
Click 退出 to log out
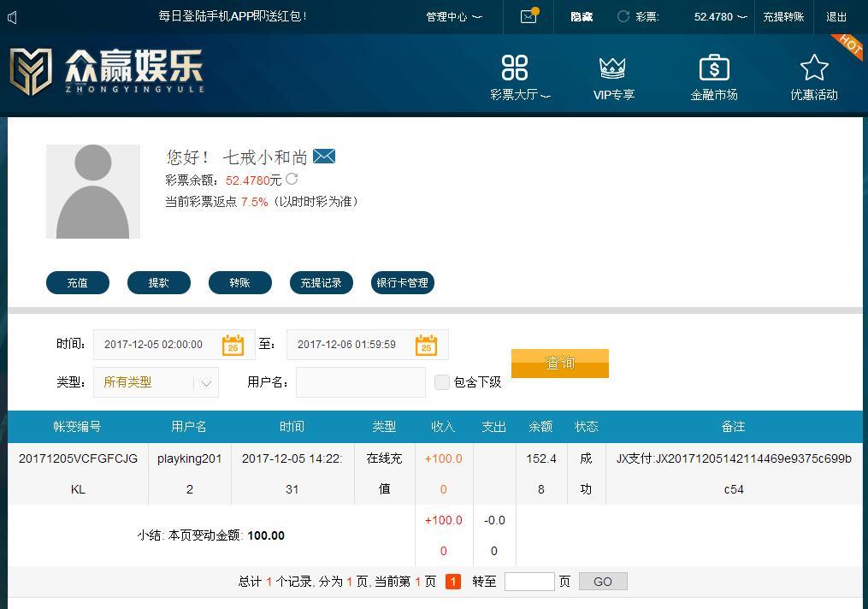tap(836, 16)
